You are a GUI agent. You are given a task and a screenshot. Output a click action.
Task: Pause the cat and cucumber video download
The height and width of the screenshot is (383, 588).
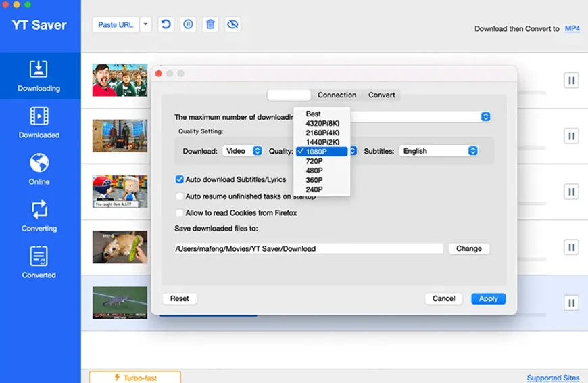[x=571, y=248]
